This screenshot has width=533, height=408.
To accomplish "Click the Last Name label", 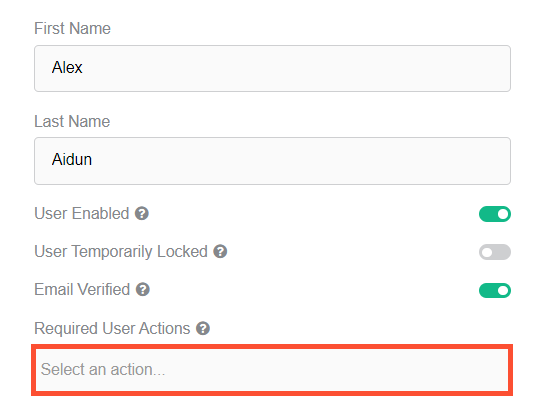I will click(x=72, y=121).
